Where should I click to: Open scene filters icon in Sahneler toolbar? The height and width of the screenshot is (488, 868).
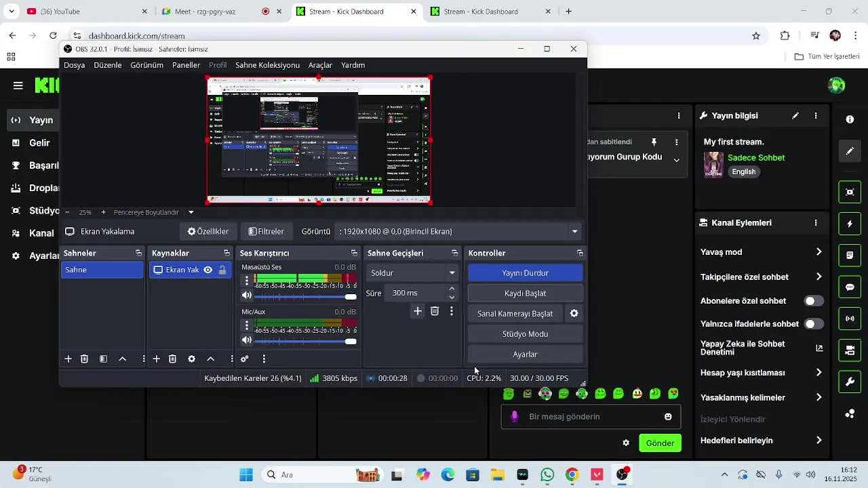click(103, 359)
